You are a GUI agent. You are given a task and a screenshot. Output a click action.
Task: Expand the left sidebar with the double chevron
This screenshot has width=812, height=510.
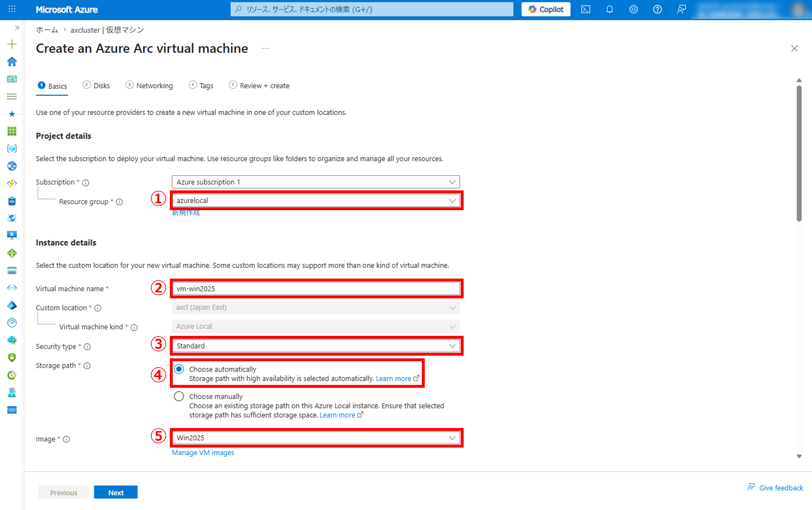[x=17, y=28]
